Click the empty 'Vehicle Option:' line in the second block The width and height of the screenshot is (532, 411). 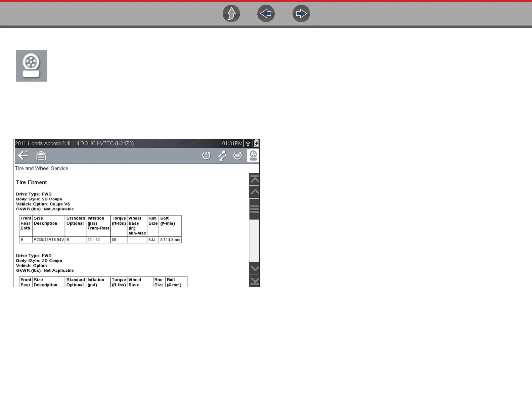click(x=32, y=266)
